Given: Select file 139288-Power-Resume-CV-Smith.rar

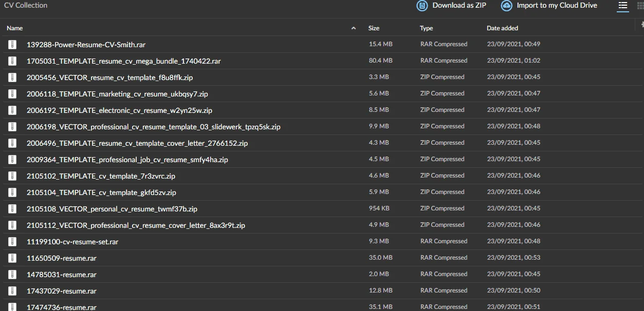Looking at the screenshot, I should pos(86,45).
